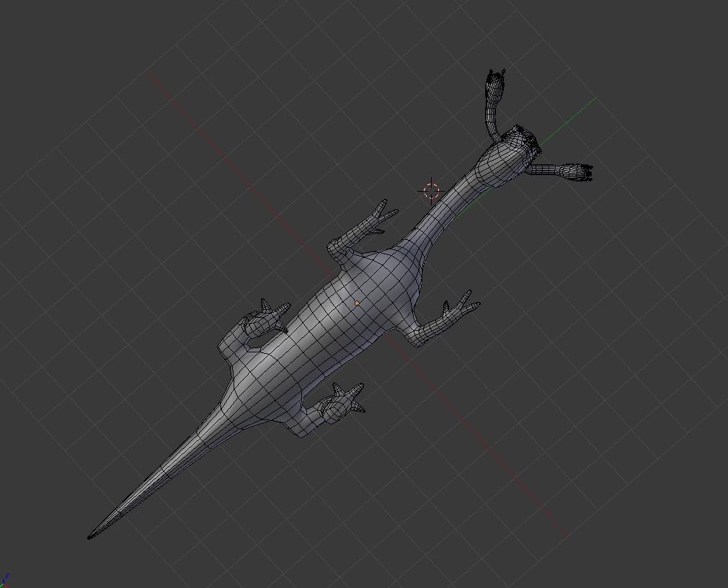Click the dense-mesh limb right of the head
728x588 pixels.
click(559, 171)
